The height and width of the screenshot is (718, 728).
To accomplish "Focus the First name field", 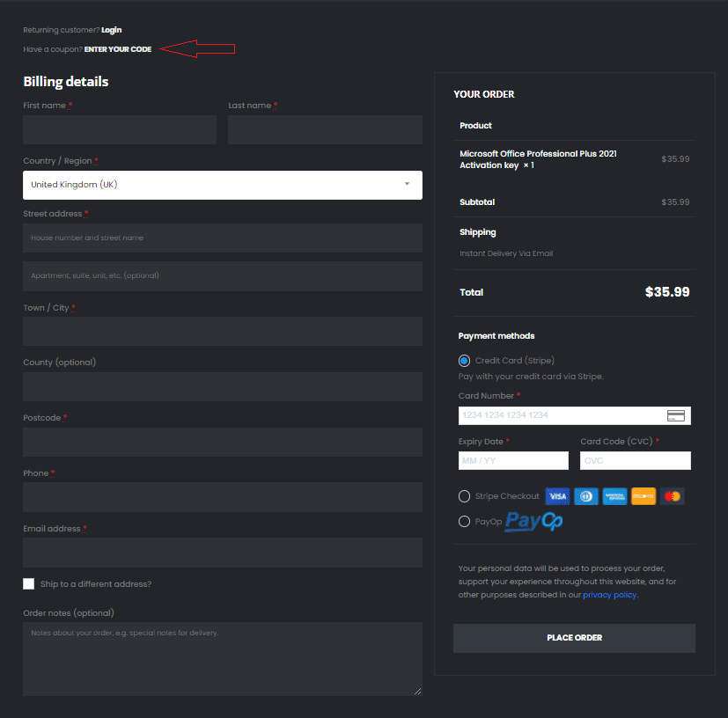I will coord(120,129).
